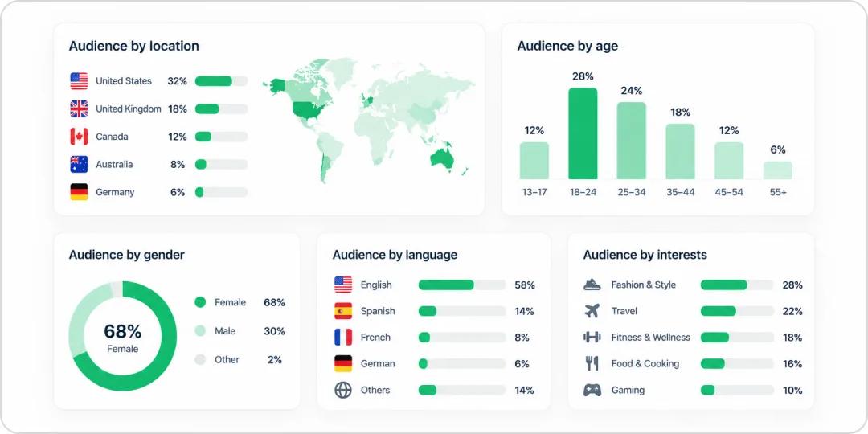Click the United Kingdom label

(129, 109)
